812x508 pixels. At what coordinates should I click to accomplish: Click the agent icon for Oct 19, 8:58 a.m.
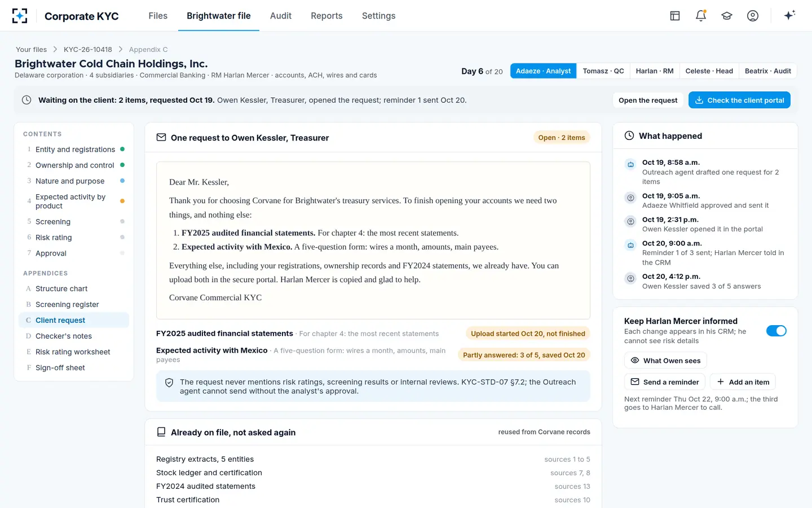(x=630, y=165)
